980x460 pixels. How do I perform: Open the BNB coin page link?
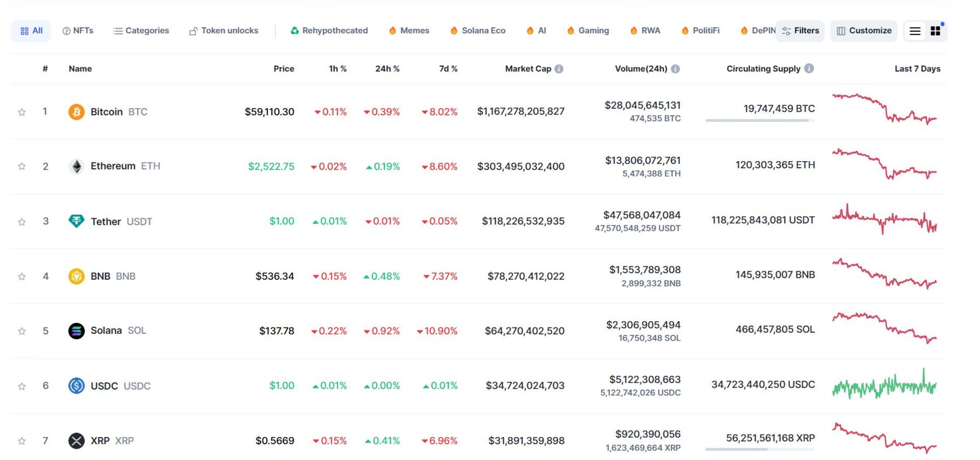coord(101,276)
